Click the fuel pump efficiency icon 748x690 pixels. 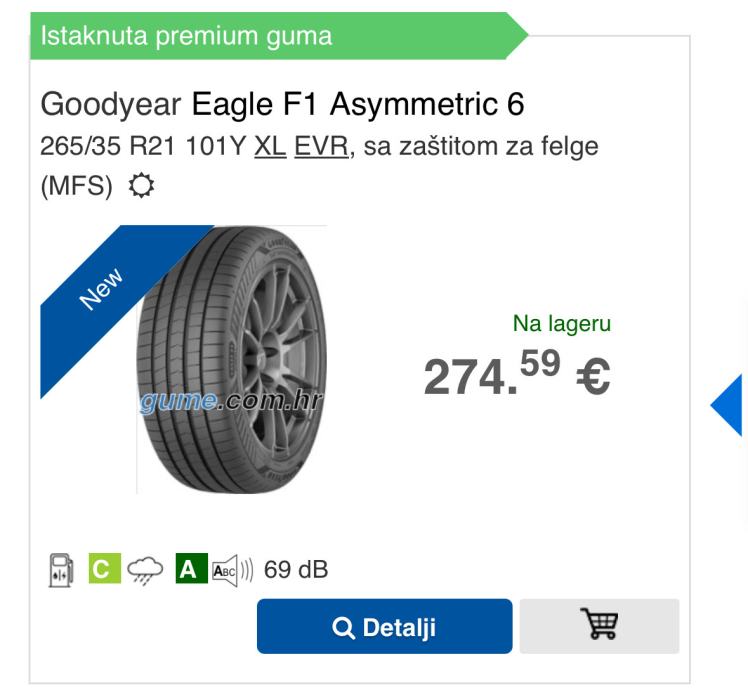point(59,570)
